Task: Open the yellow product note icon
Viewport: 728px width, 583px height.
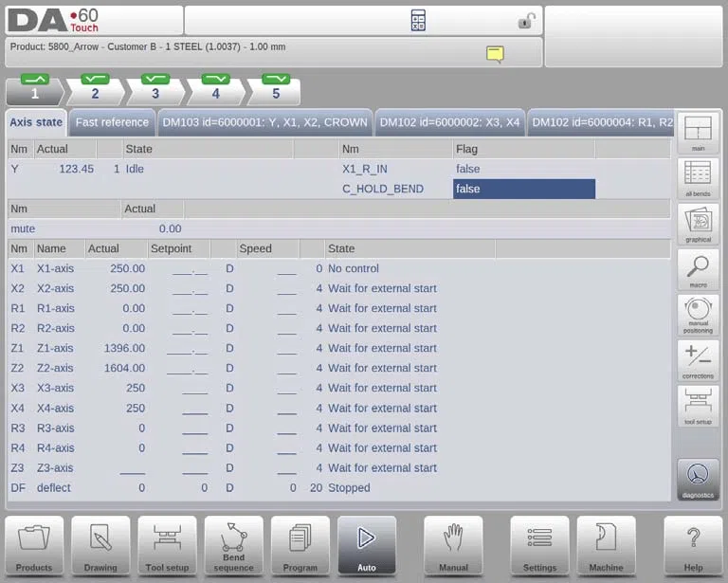Action: (x=495, y=54)
